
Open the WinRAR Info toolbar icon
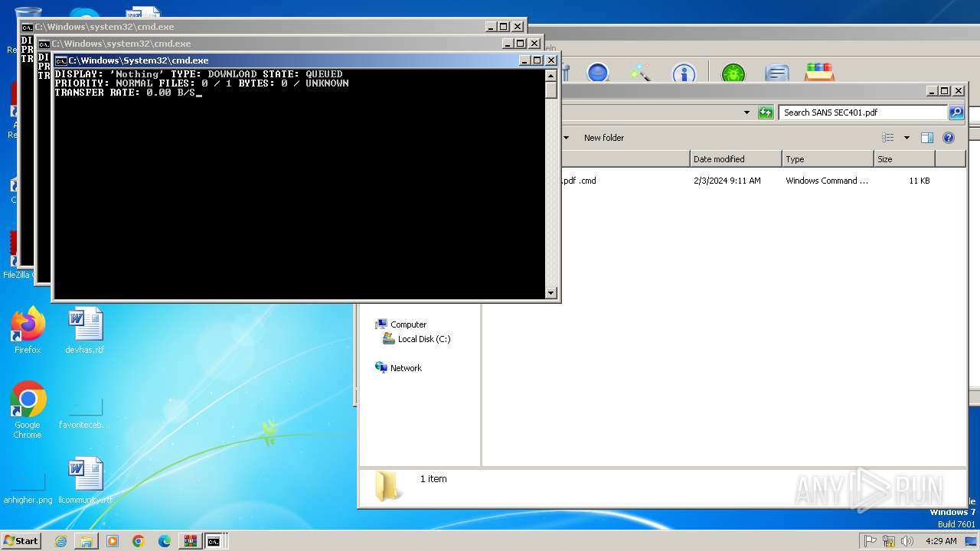click(x=684, y=73)
